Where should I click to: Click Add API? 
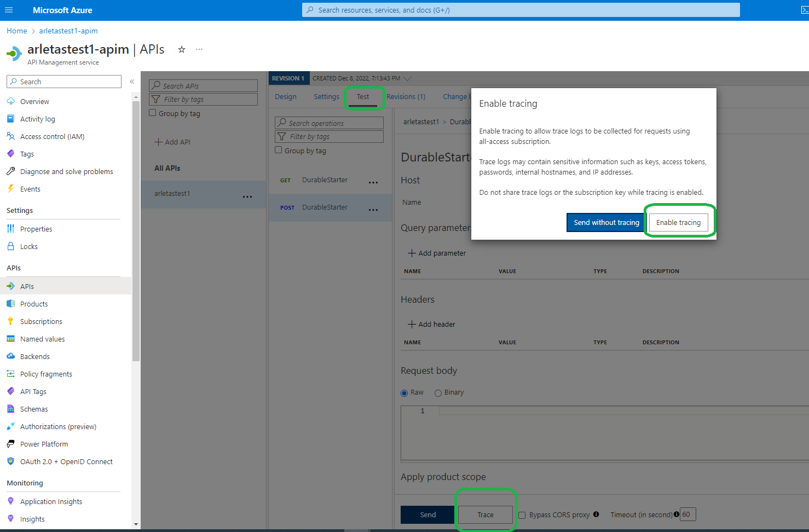(172, 142)
